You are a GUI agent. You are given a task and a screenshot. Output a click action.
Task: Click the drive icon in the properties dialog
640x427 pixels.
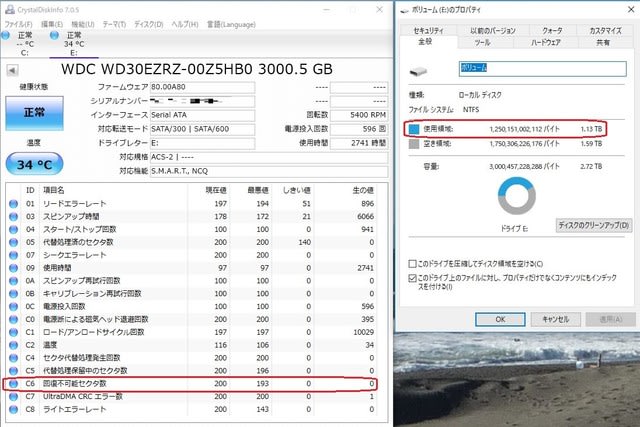point(418,72)
